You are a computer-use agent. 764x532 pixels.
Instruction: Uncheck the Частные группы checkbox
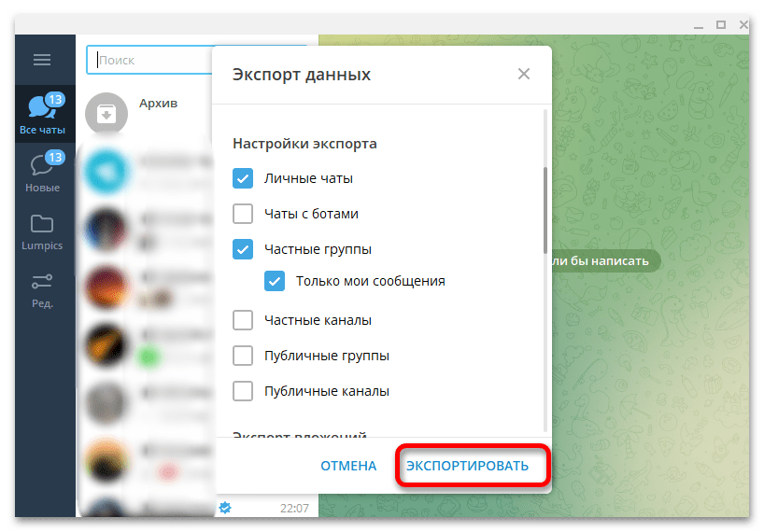tap(243, 249)
